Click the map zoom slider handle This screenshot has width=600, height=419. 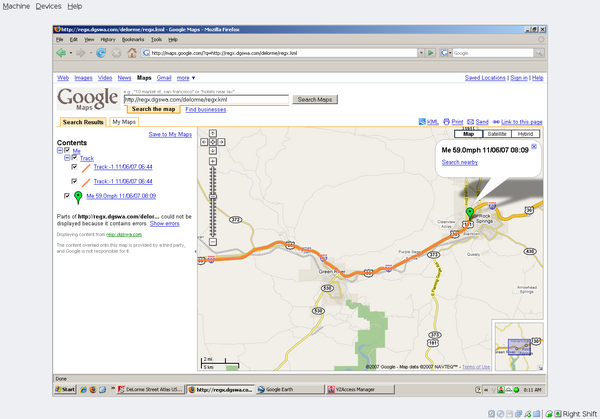[x=213, y=196]
